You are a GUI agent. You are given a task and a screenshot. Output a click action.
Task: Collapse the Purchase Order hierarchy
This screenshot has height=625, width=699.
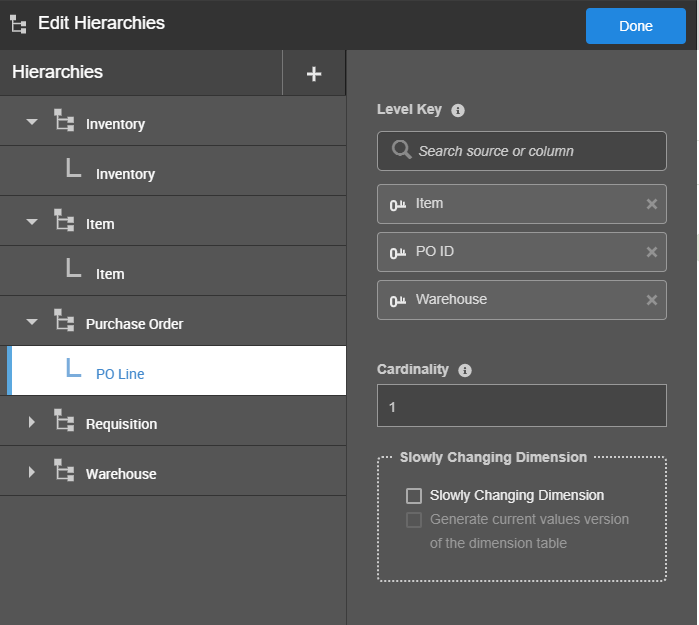click(32, 322)
